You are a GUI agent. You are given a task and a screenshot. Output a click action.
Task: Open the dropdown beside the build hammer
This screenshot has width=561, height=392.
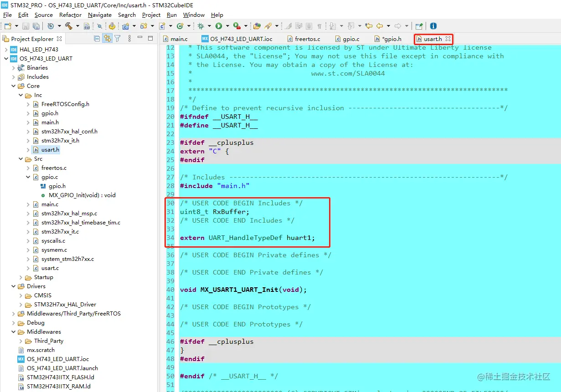click(77, 26)
